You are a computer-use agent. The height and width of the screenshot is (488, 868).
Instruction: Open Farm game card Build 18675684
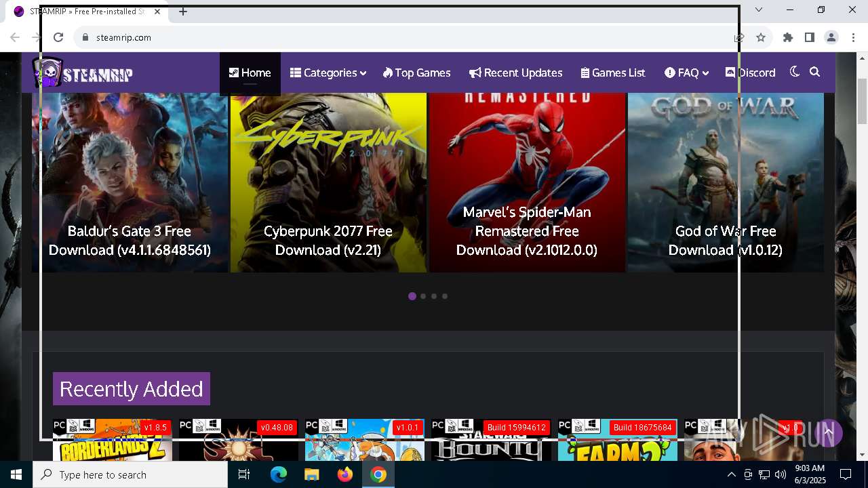point(617,440)
